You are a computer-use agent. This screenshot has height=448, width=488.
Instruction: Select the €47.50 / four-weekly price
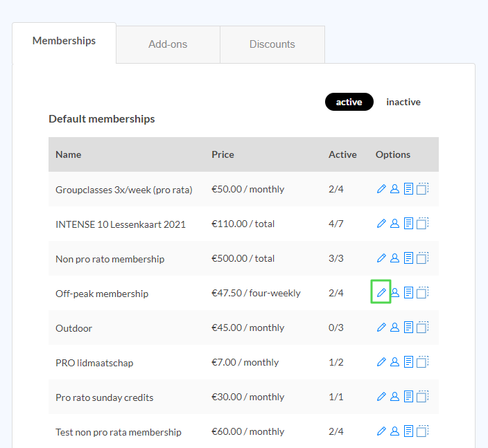(x=256, y=293)
